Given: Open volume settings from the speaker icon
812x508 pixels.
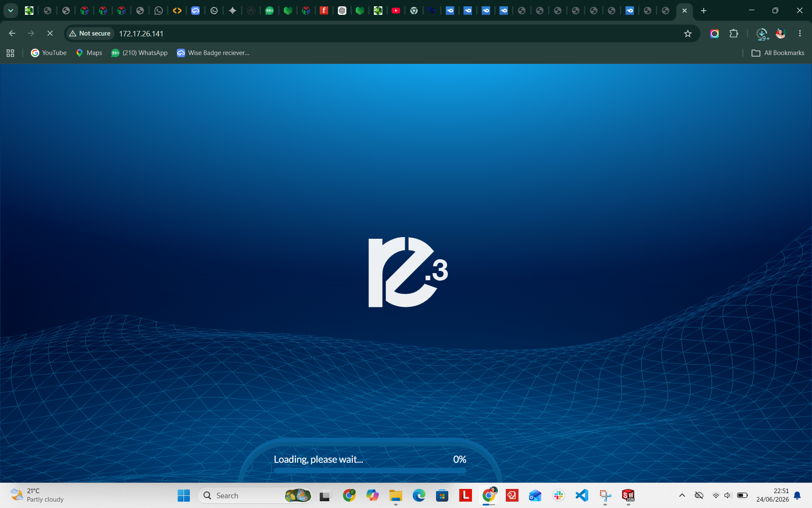Looking at the screenshot, I should click(728, 495).
